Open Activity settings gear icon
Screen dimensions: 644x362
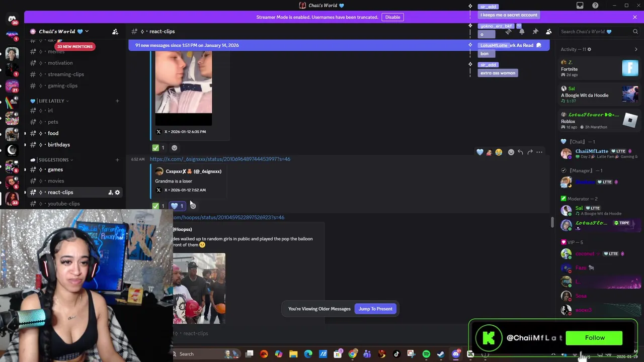[x=589, y=49]
